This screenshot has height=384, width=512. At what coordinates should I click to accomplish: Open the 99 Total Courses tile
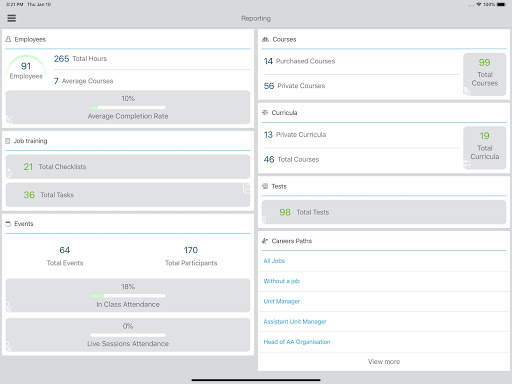485,74
